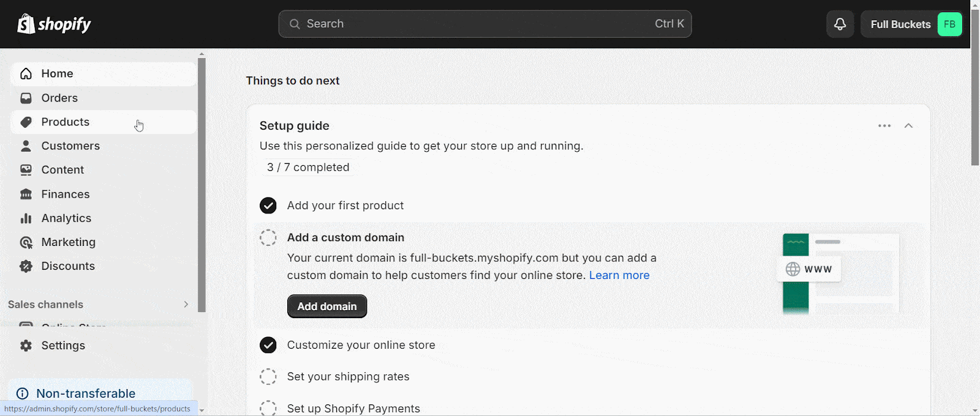Screen dimensions: 980x416
Task: Click the Add domain button
Action: point(327,306)
